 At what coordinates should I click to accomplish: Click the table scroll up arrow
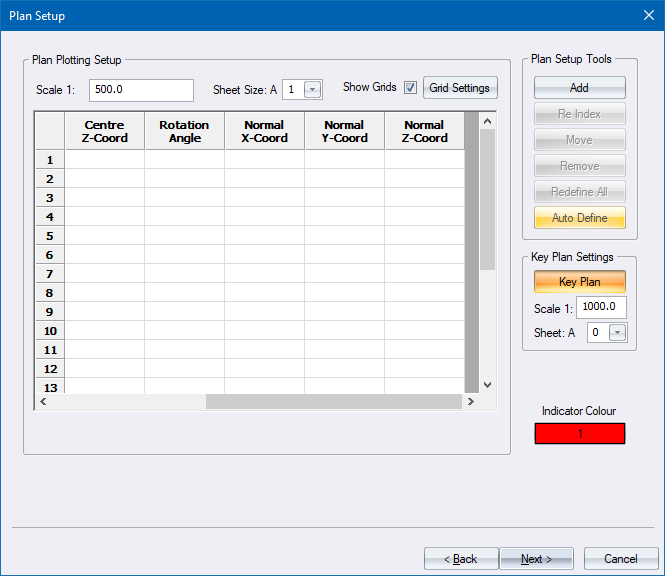coord(487,121)
